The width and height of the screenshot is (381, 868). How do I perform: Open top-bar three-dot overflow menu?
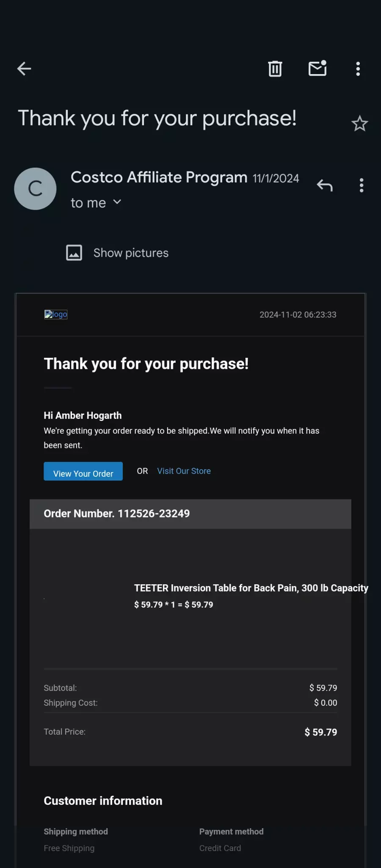(358, 69)
